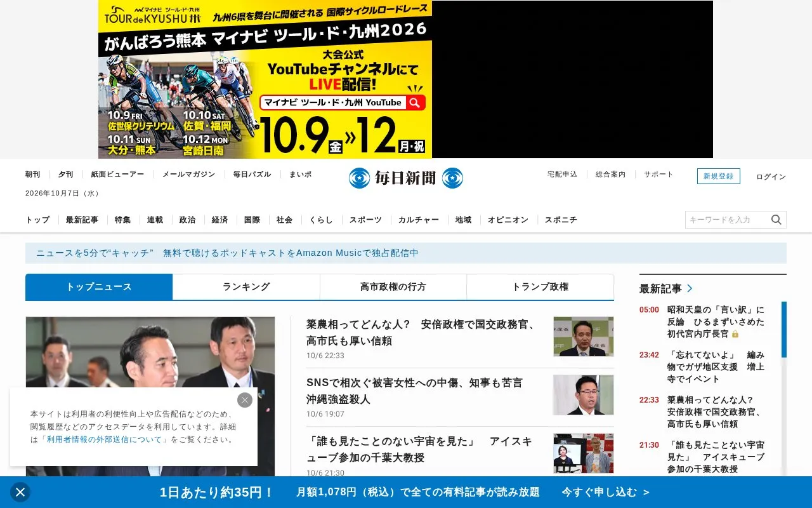
Task: Open the 毎日パズル link
Action: (252, 175)
